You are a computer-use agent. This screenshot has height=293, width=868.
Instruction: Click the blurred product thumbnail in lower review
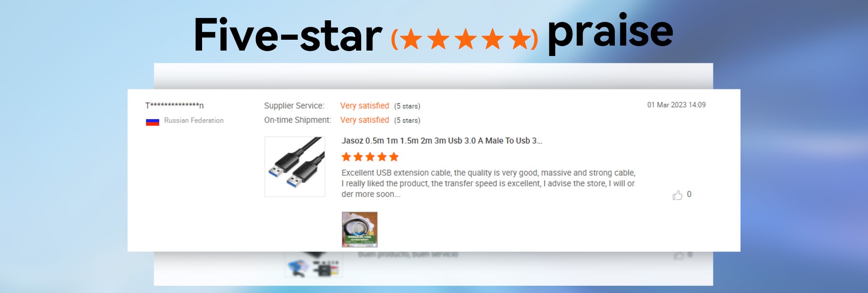[314, 265]
